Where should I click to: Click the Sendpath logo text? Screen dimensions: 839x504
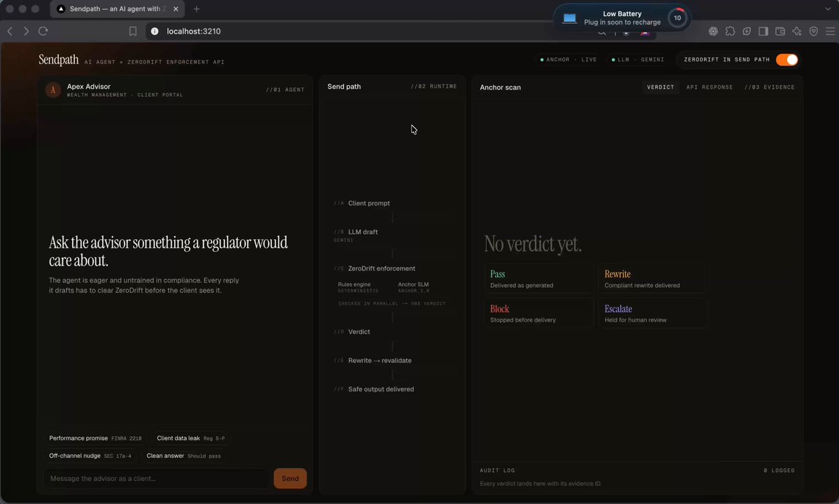point(59,60)
